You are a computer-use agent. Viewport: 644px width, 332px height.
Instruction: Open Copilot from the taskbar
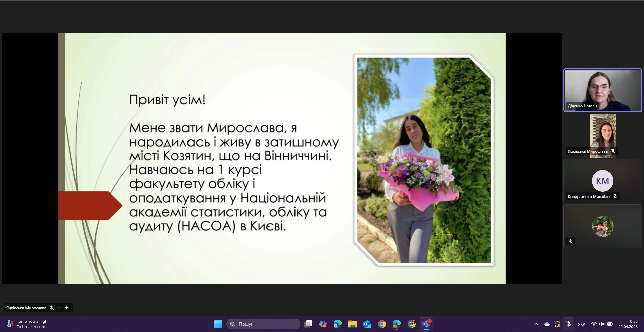pos(323,324)
